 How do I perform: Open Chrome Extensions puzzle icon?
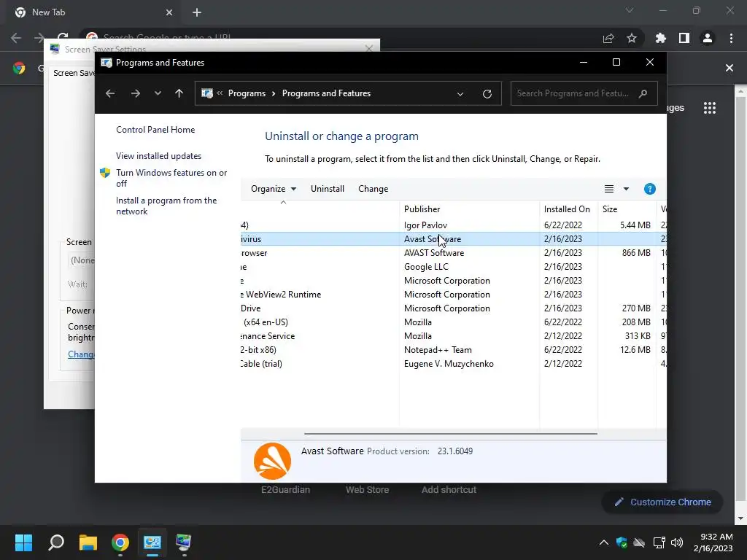point(661,38)
